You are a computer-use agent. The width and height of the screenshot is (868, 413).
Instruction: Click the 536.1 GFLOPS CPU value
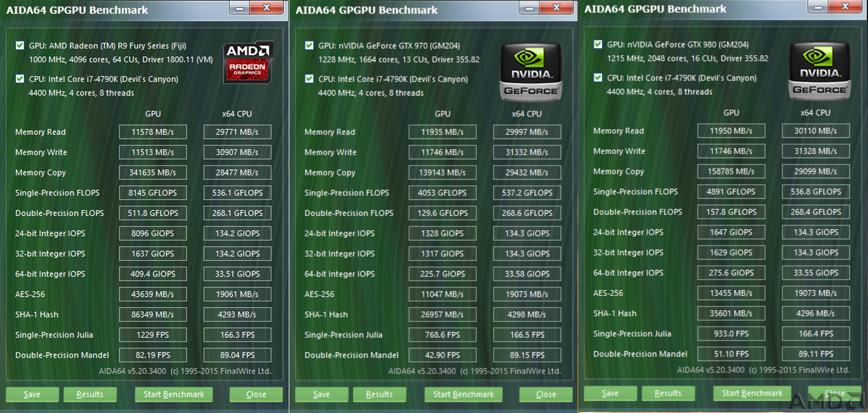click(x=237, y=193)
